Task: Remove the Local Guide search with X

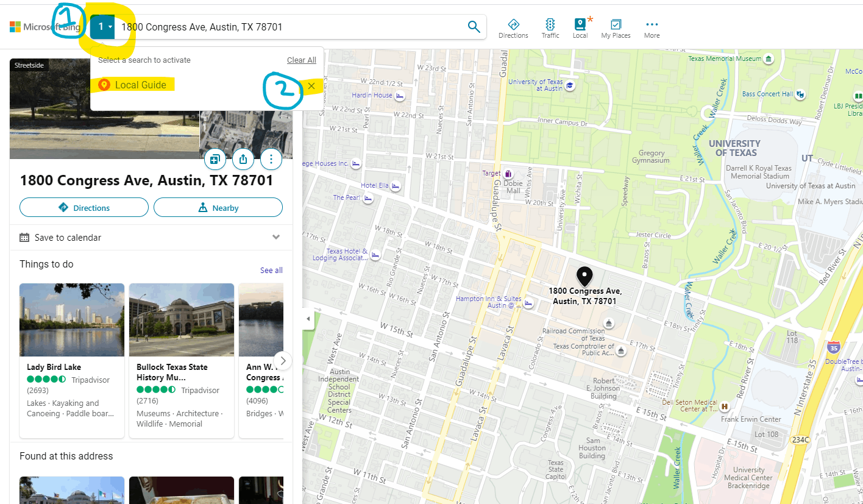Action: click(311, 86)
